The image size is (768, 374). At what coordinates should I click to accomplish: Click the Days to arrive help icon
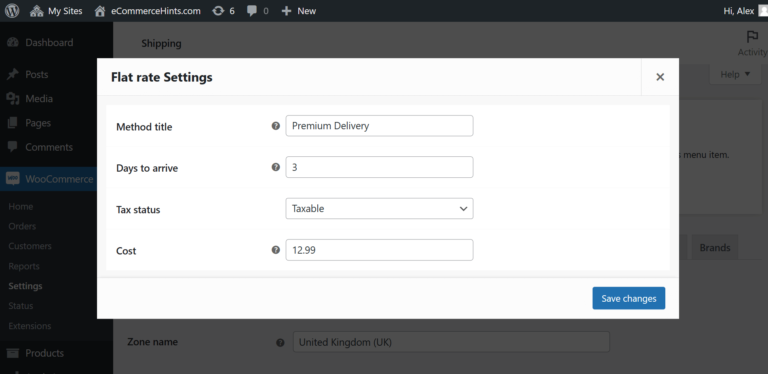click(276, 167)
